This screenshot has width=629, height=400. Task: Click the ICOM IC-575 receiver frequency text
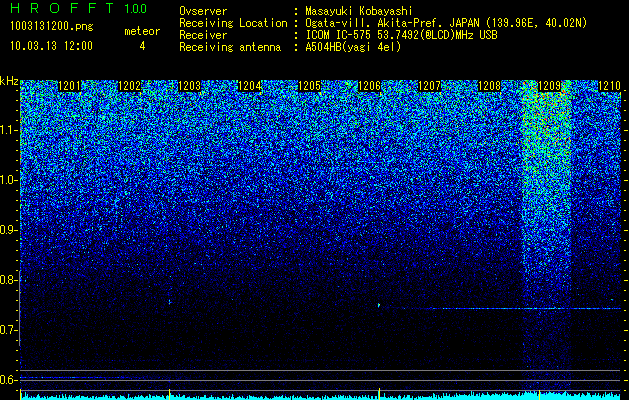click(x=401, y=35)
